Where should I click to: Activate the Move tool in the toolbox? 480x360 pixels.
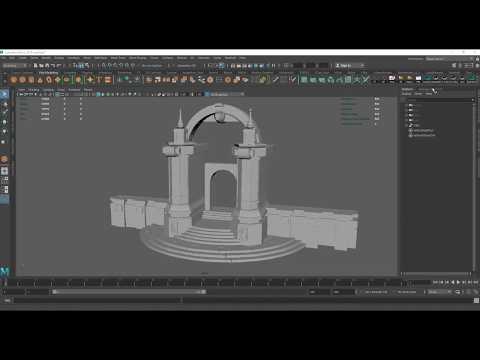(5, 122)
